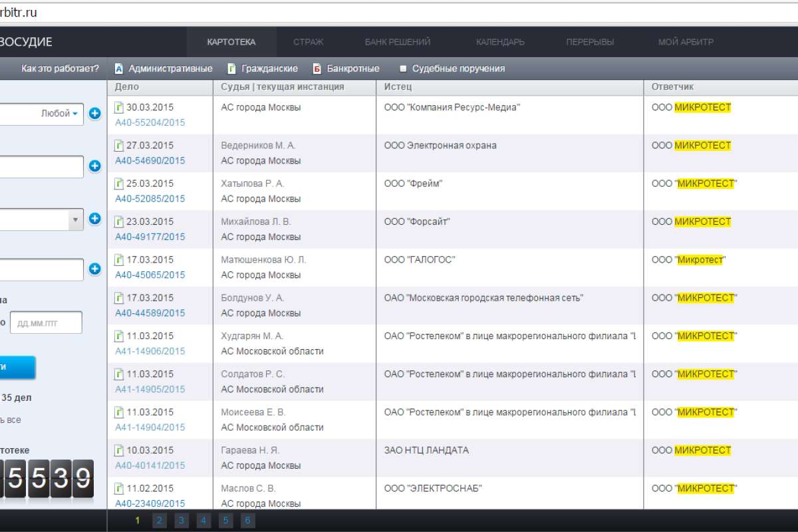
Task: Click judge name 'Михайлова Л. В.'
Action: pos(256,221)
